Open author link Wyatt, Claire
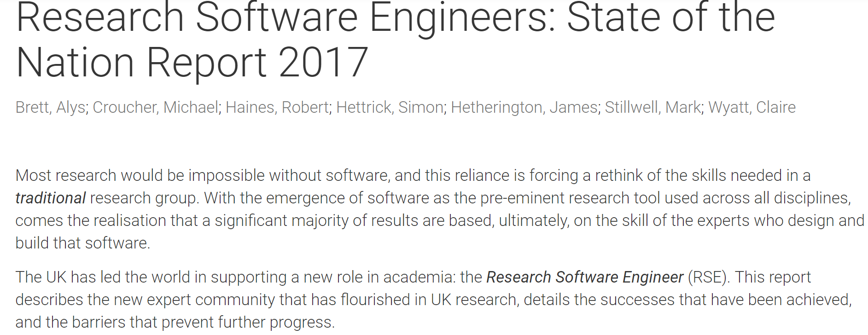This screenshot has height=335, width=868. 752,107
